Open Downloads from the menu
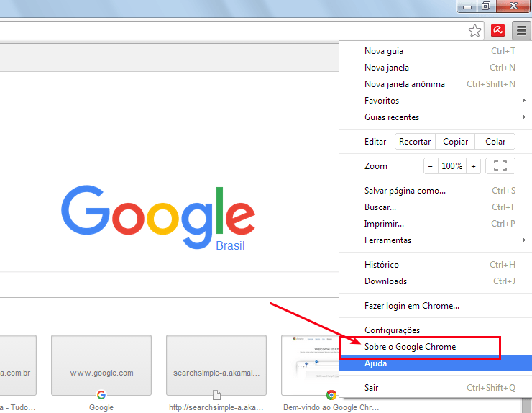 [435, 281]
